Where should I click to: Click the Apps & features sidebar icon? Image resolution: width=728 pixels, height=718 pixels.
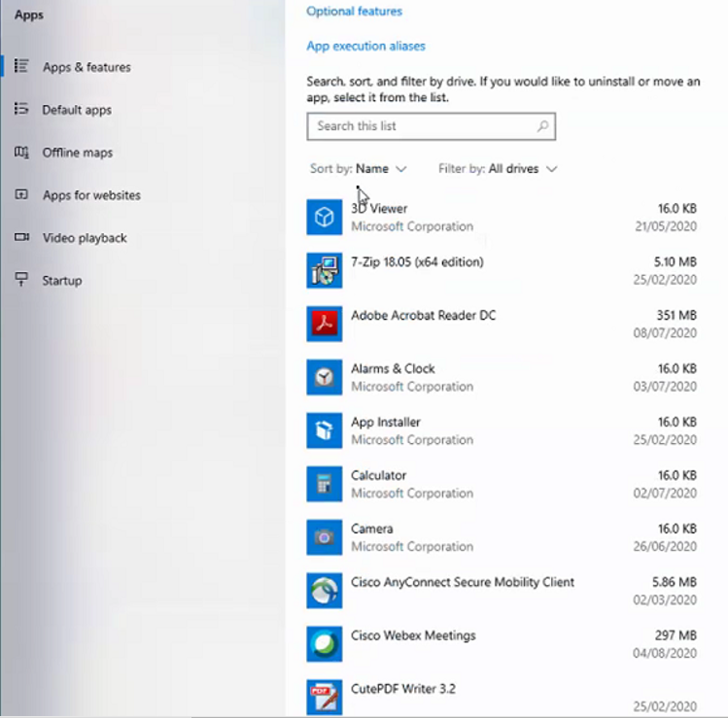[x=21, y=66]
